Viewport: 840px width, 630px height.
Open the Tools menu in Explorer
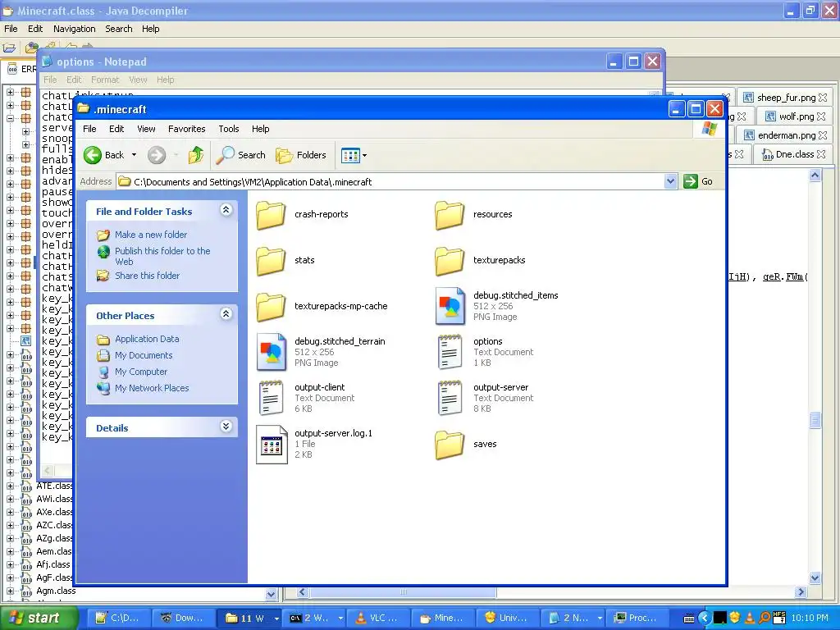coord(229,129)
